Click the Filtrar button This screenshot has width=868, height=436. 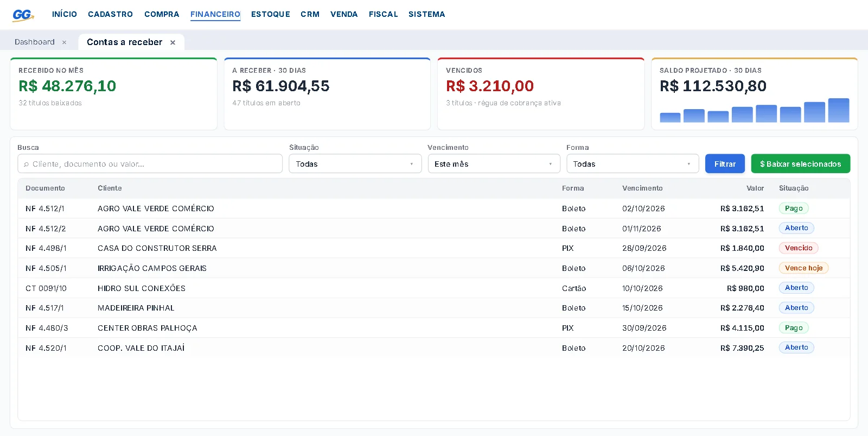coord(725,164)
